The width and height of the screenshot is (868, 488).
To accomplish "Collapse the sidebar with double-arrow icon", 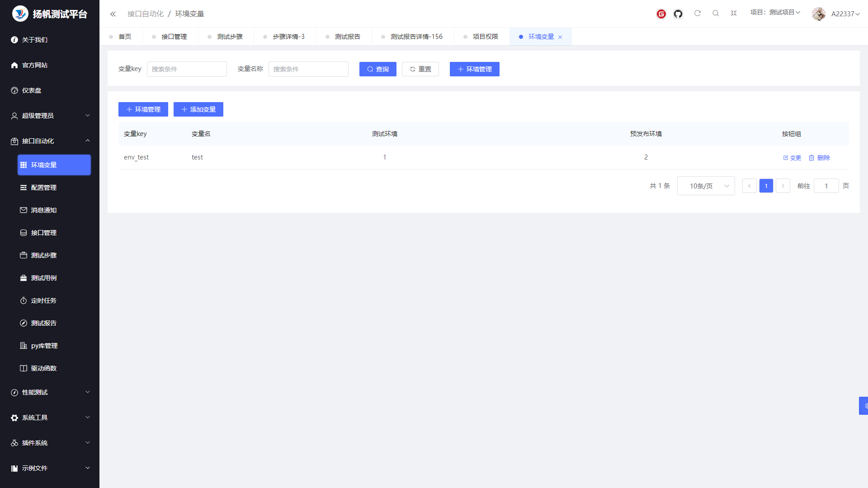I will coord(113,14).
